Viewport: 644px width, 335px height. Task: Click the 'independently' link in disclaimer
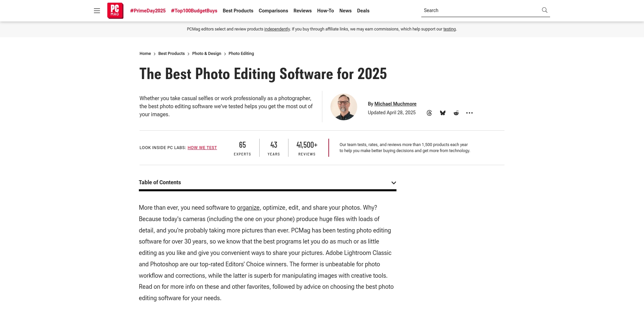tap(277, 29)
